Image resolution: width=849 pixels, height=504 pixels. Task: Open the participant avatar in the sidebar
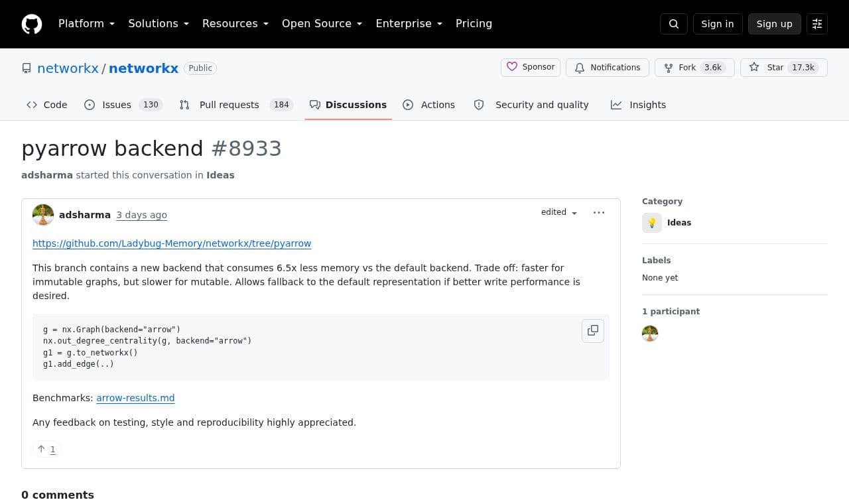650,334
